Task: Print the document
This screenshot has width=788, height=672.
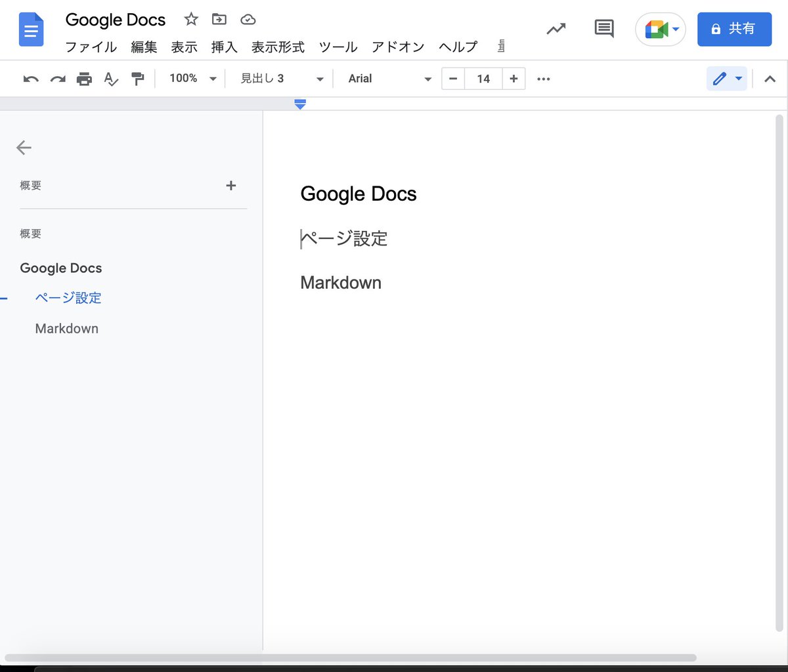Action: 84,79
